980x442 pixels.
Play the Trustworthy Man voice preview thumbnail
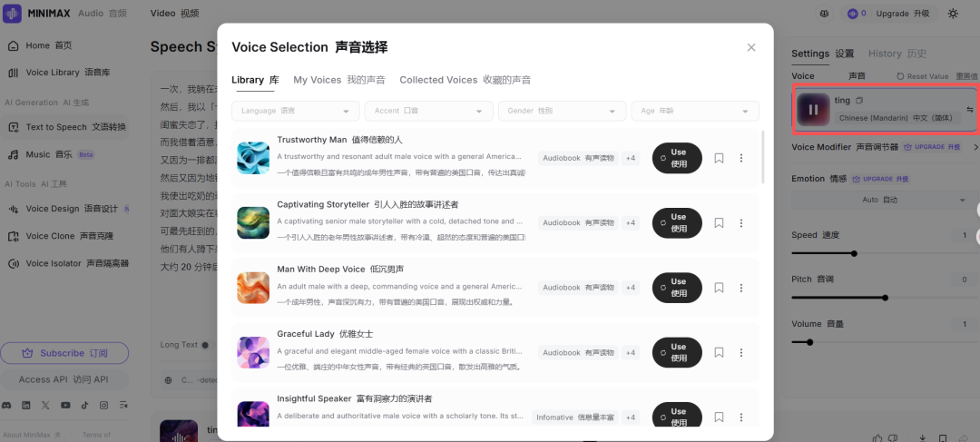coord(253,158)
